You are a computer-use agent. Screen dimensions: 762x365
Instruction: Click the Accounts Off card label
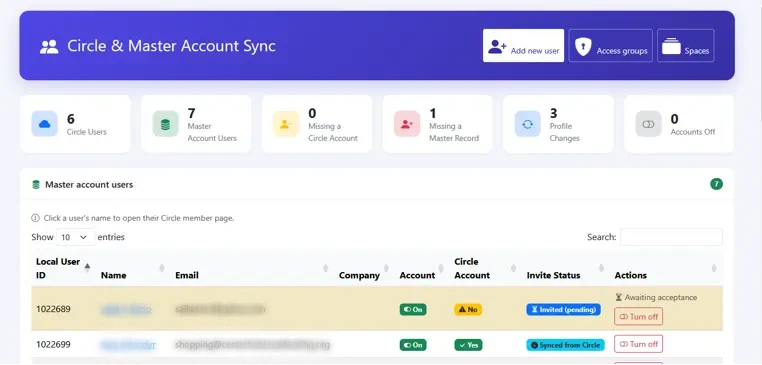point(693,132)
